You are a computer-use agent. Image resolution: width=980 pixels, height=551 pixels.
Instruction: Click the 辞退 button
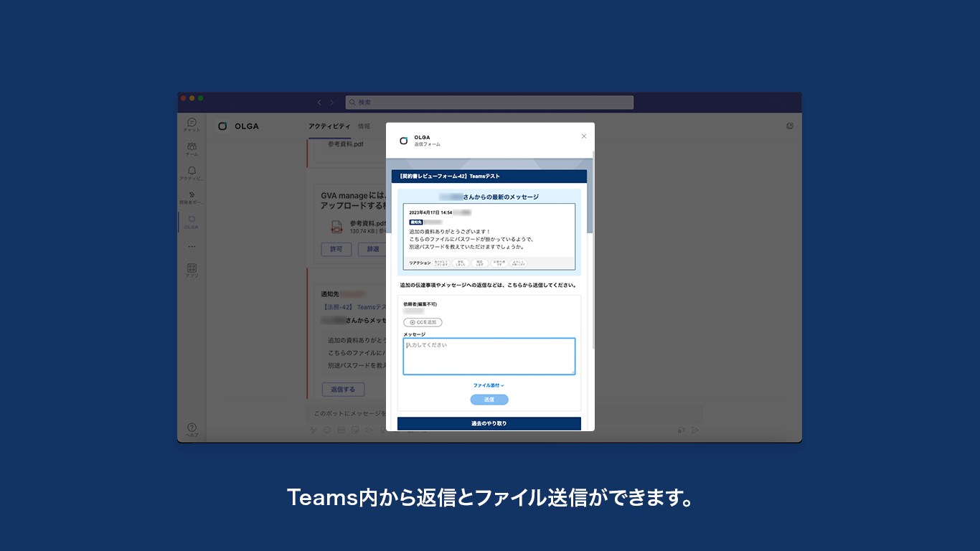[372, 250]
